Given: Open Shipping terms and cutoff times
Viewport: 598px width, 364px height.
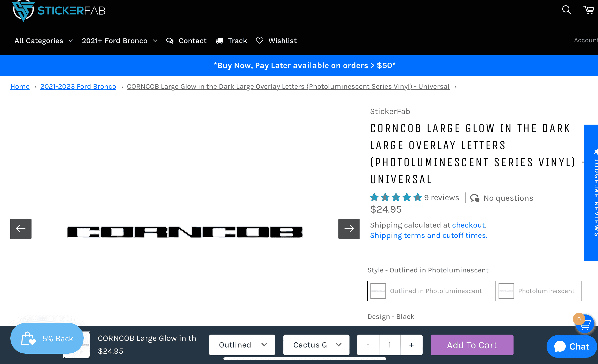Looking at the screenshot, I should click(429, 236).
